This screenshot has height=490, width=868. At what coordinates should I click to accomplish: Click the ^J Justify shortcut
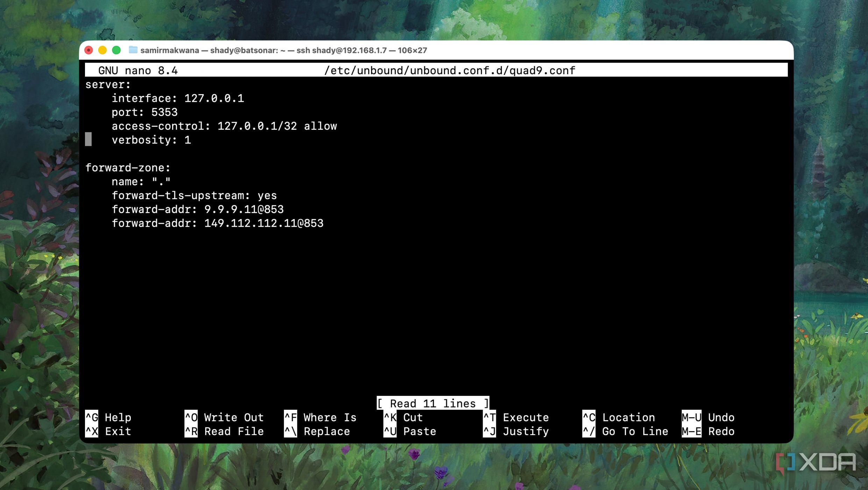click(516, 431)
